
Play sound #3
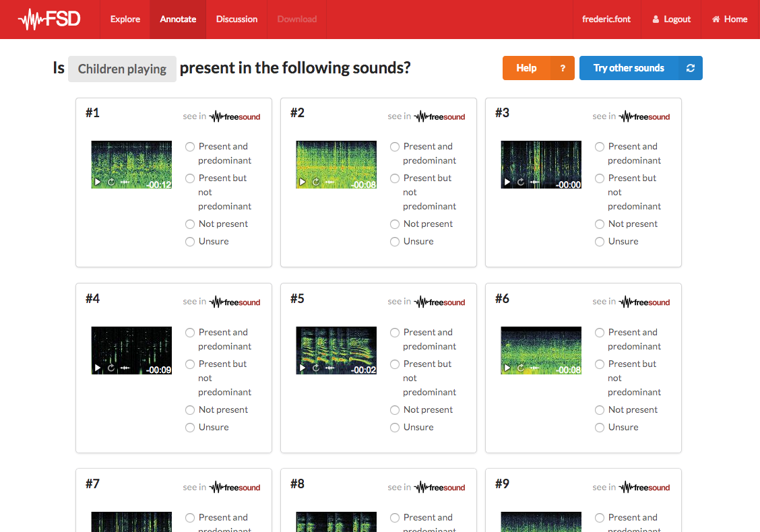507,182
